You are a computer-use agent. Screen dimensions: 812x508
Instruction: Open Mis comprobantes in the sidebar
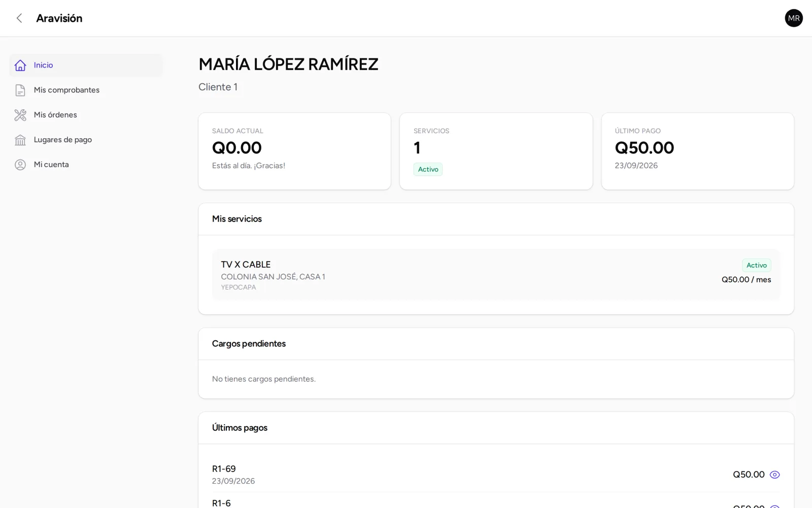86,90
